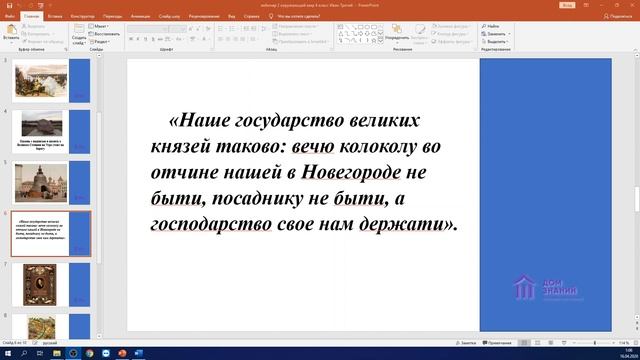The height and width of the screenshot is (360, 640).
Task: Click the Replace (Заменить) button
Action: pyautogui.click(x=496, y=34)
